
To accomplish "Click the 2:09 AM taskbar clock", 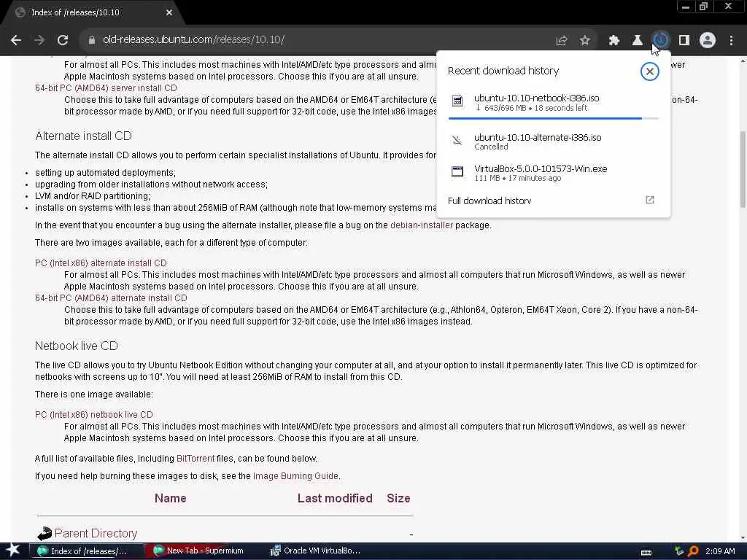I will click(720, 551).
